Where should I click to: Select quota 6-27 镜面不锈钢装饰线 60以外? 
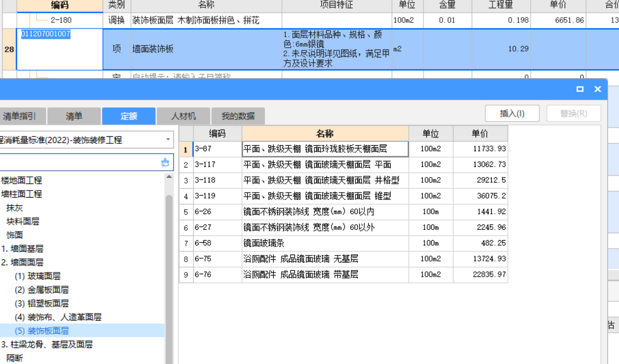coord(325,227)
